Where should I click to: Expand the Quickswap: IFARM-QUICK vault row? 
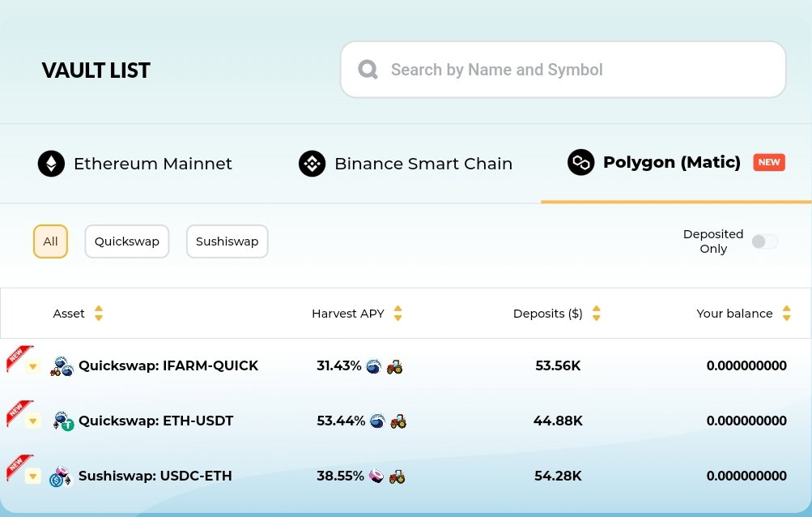[32, 366]
